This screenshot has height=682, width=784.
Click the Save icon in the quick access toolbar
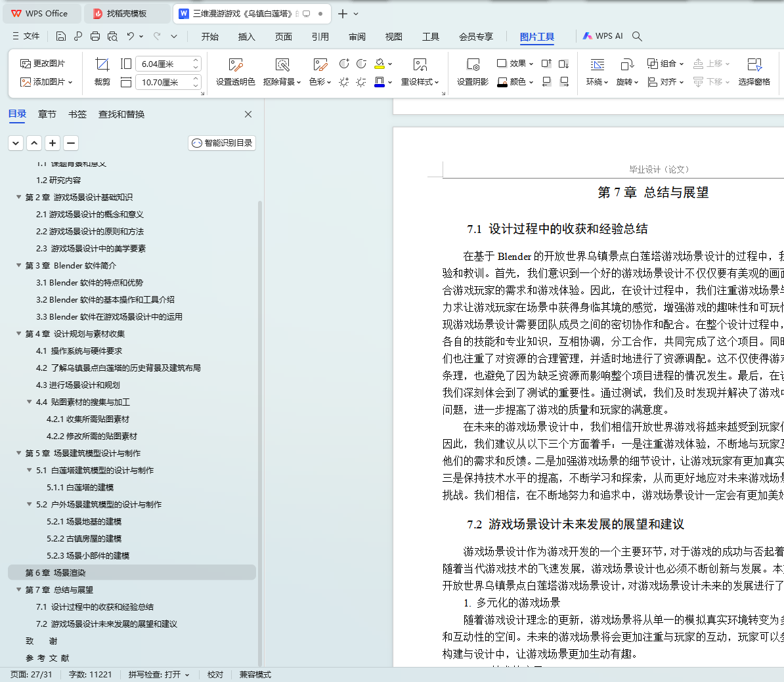point(61,36)
